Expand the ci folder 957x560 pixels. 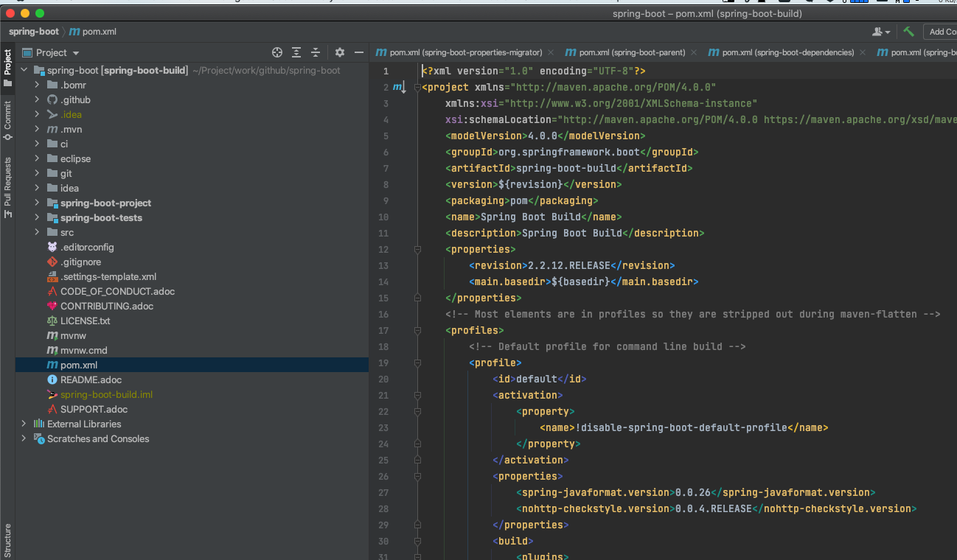point(37,144)
